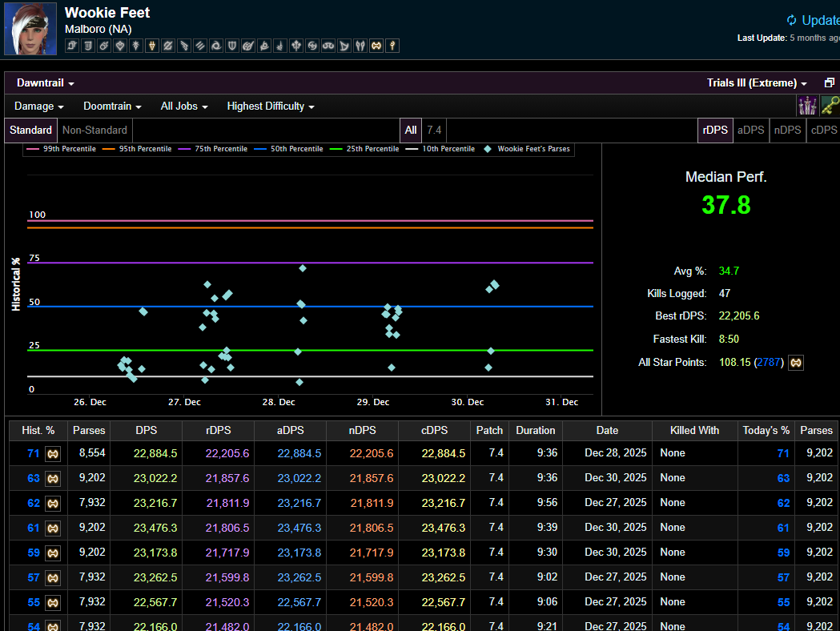Click the overlapping windows icon beside Trials III
Screen dimensions: 840x631
(x=830, y=82)
